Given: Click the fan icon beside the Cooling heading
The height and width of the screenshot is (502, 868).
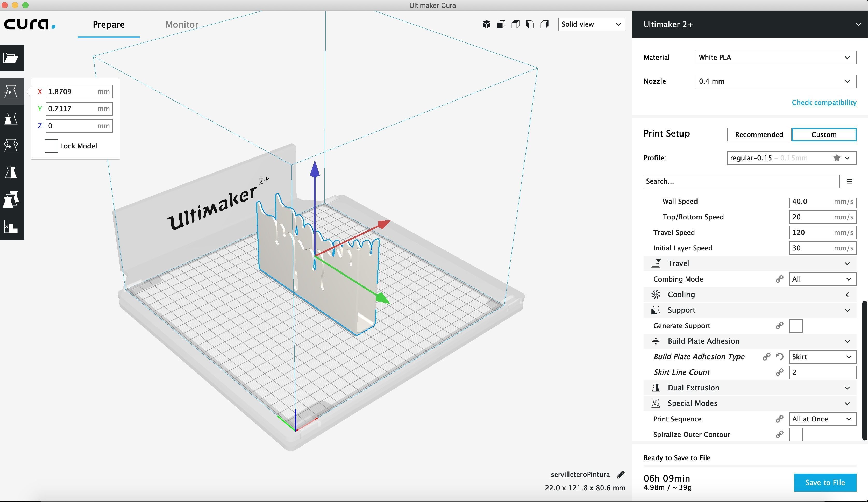Looking at the screenshot, I should (x=656, y=295).
